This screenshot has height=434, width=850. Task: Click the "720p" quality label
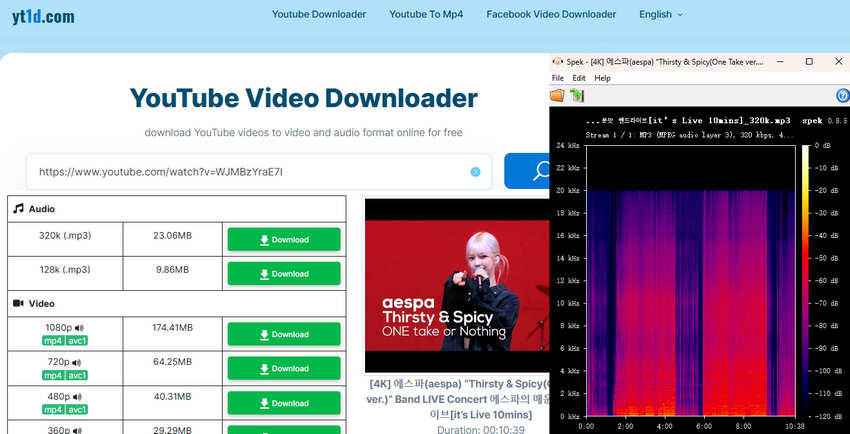tap(59, 362)
